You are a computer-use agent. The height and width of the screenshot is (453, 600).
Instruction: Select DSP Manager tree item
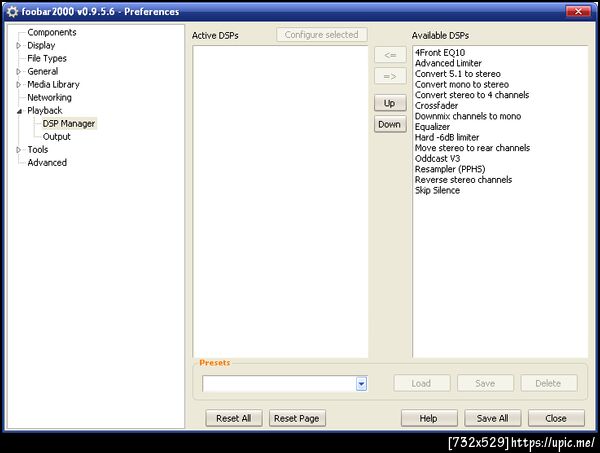(69, 124)
